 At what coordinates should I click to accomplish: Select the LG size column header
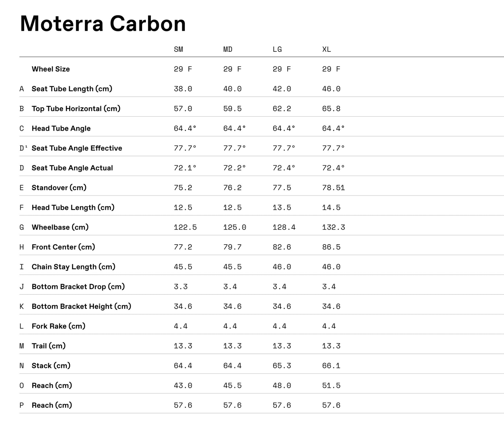(277, 49)
